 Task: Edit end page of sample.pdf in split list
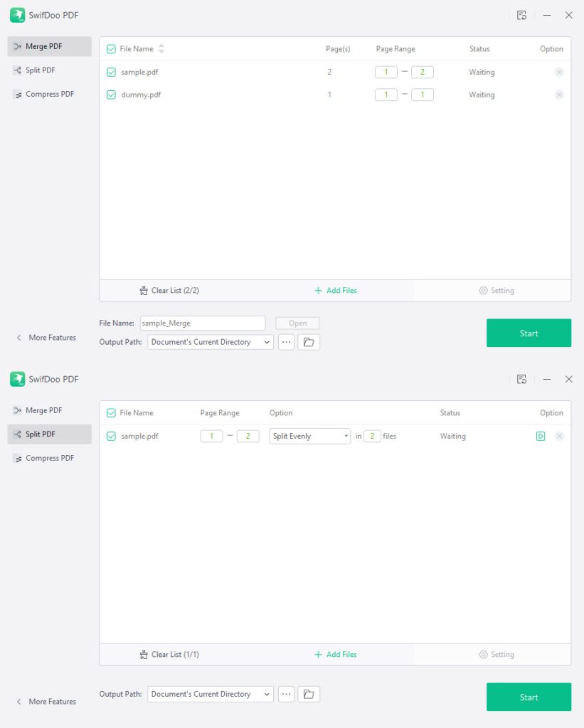[x=248, y=436]
